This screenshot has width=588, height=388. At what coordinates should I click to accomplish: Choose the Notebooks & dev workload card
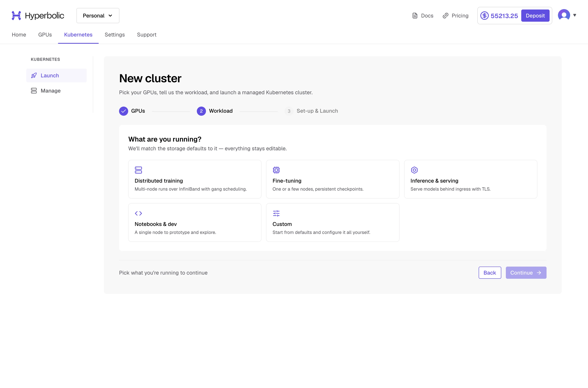[x=195, y=222]
